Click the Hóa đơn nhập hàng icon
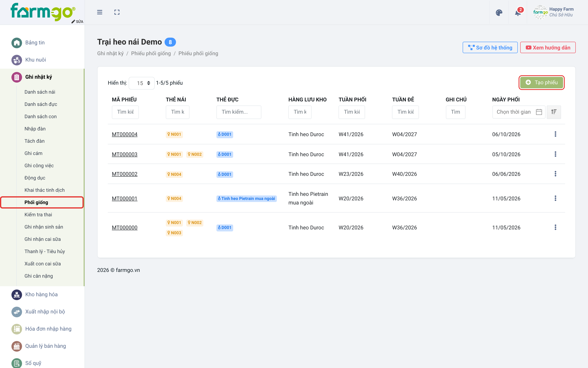This screenshot has width=588, height=368. (17, 329)
